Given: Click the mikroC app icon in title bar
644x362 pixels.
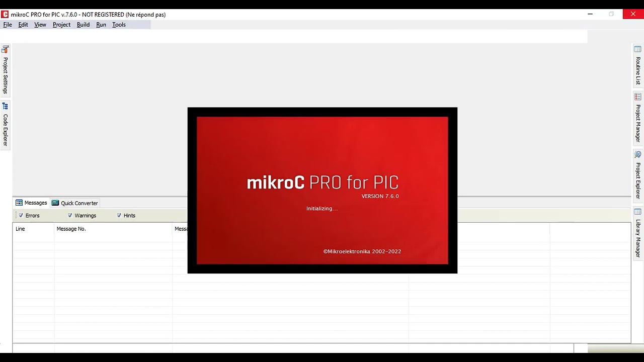Looking at the screenshot, I should pyautogui.click(x=5, y=14).
